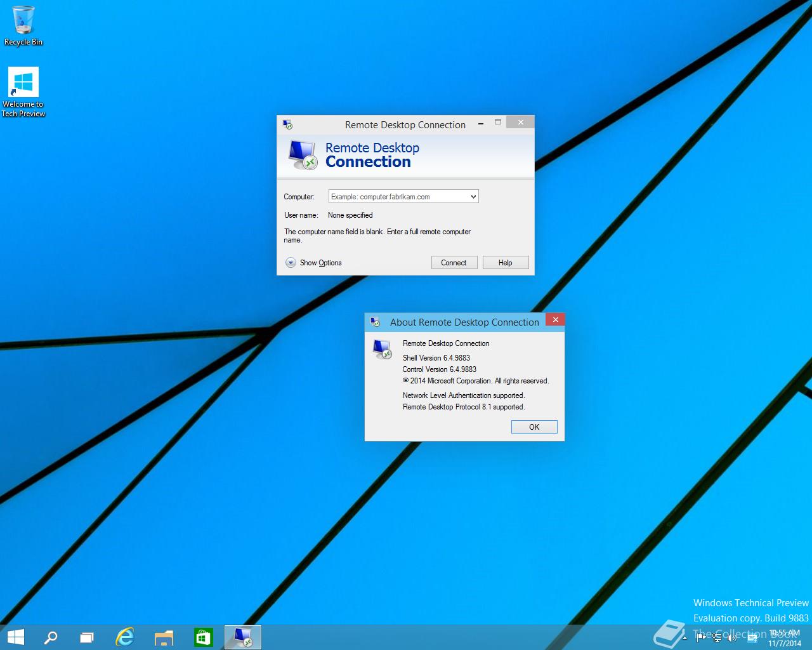The image size is (812, 650).
Task: Click the Connect button
Action: coord(454,263)
